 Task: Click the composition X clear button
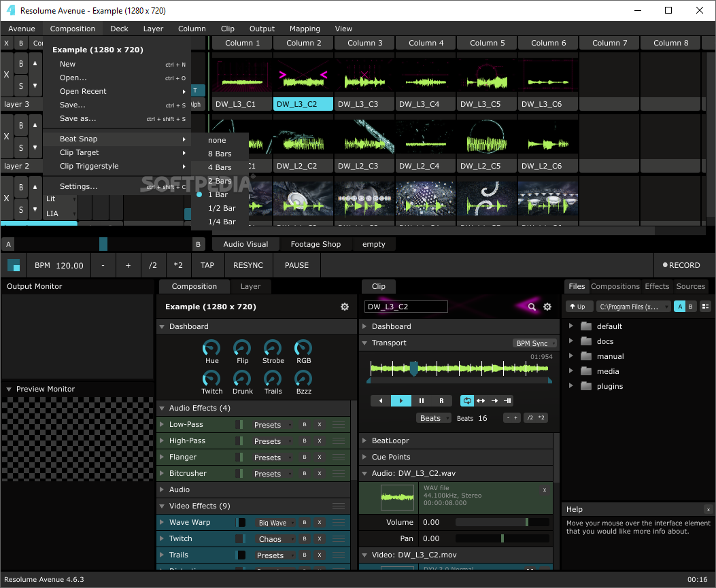(6, 44)
